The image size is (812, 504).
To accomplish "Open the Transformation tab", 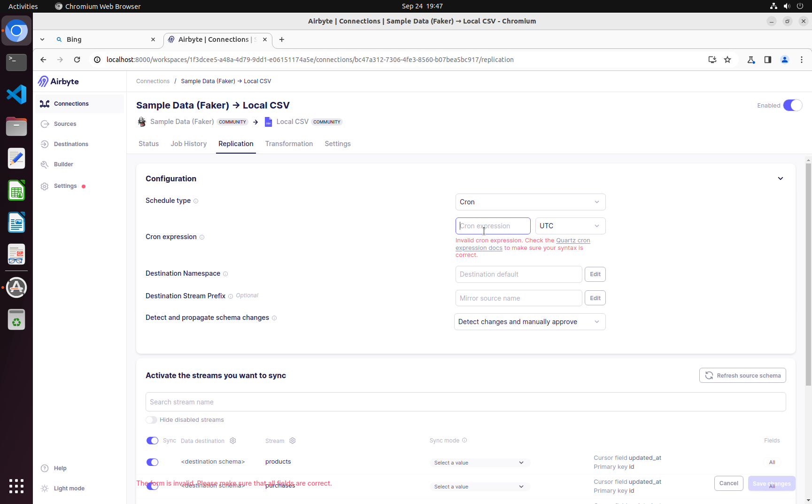I will point(289,144).
